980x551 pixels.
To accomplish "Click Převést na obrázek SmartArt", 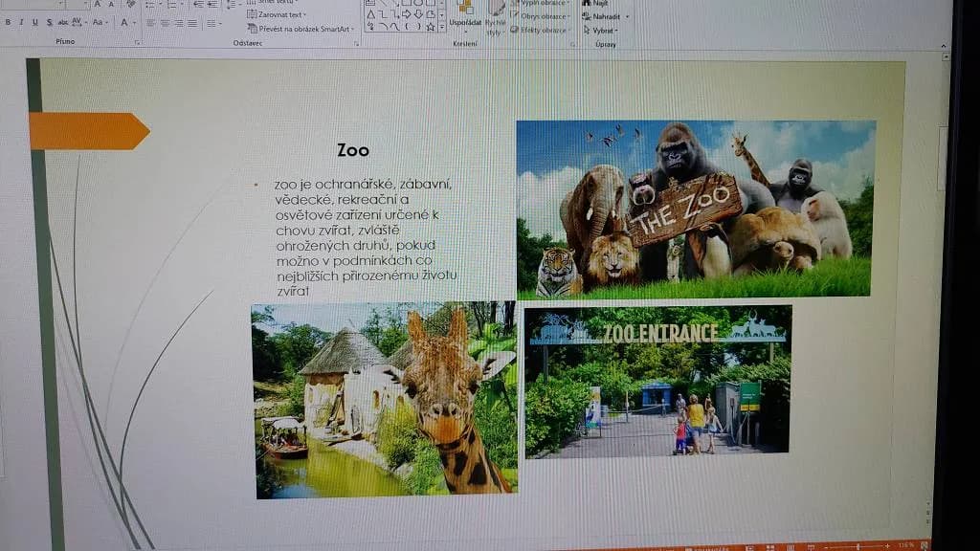I will pos(301,29).
